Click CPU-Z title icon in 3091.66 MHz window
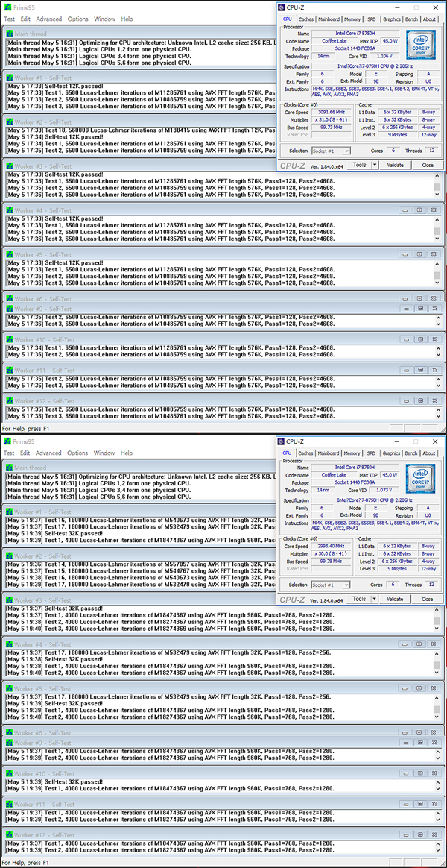Screen dimensions: 447x868 [282, 7]
